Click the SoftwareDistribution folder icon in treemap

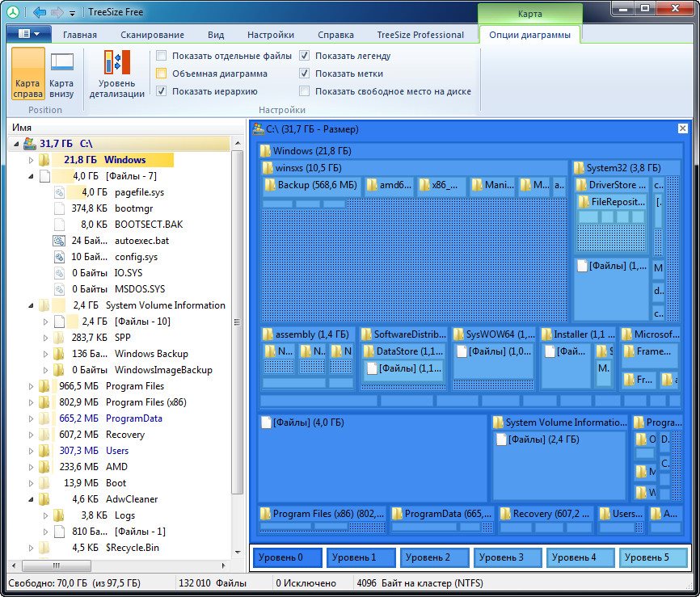pyautogui.click(x=366, y=334)
